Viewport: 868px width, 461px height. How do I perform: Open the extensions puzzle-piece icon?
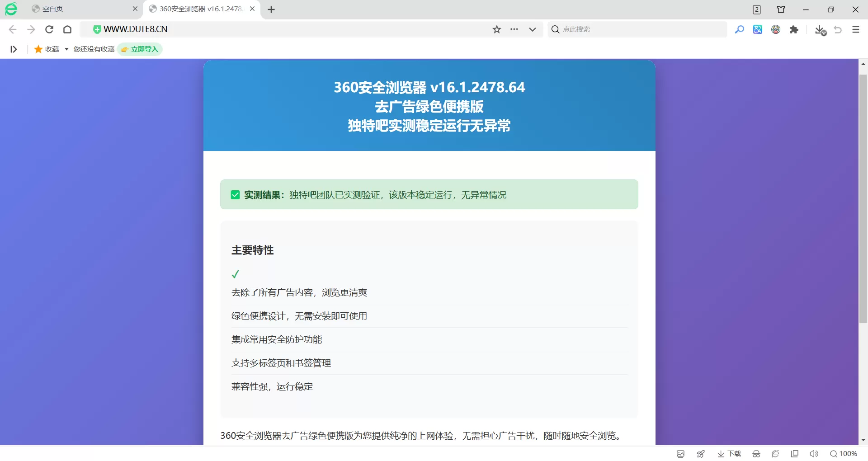coord(794,29)
